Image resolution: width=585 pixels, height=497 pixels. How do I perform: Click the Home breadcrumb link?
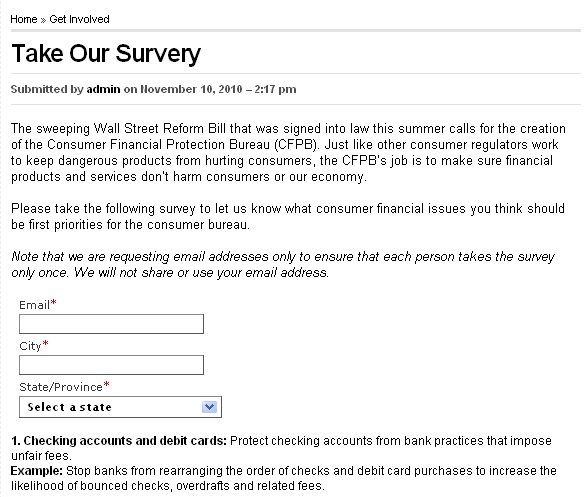pos(24,19)
